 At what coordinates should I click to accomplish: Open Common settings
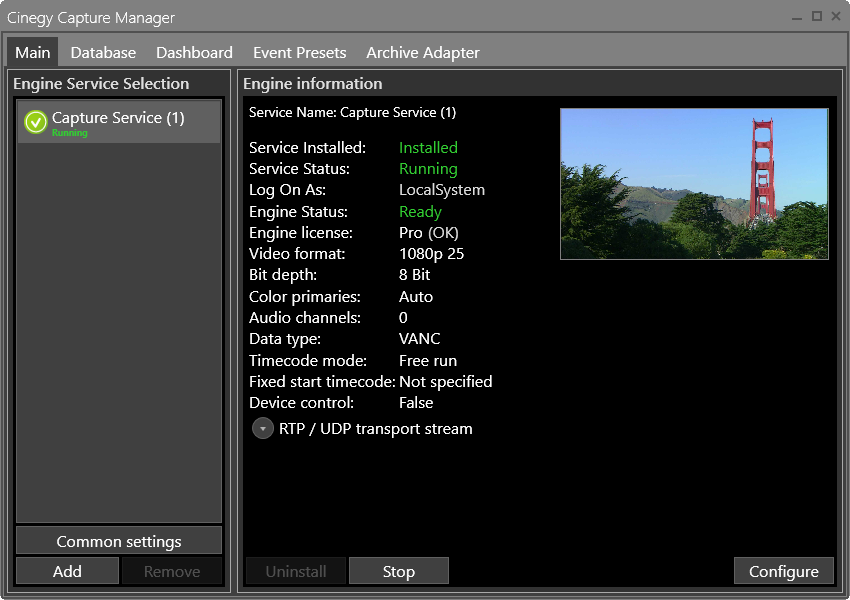[119, 541]
